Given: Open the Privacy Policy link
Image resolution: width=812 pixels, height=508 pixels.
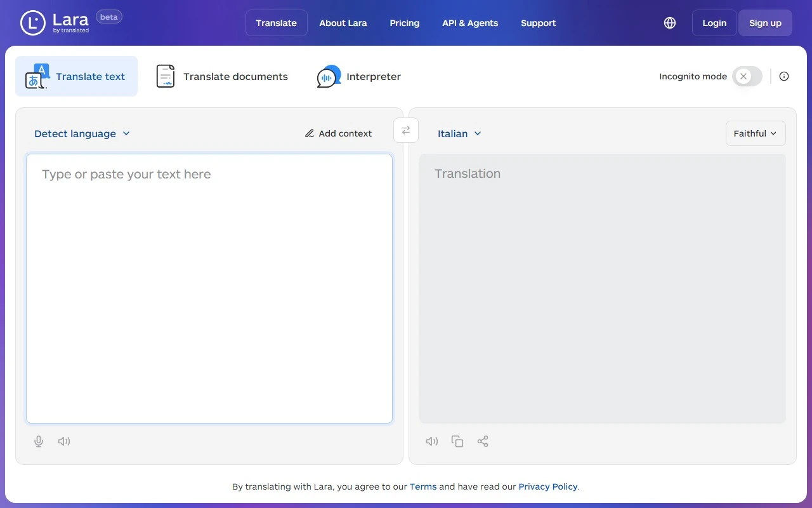Looking at the screenshot, I should (548, 486).
